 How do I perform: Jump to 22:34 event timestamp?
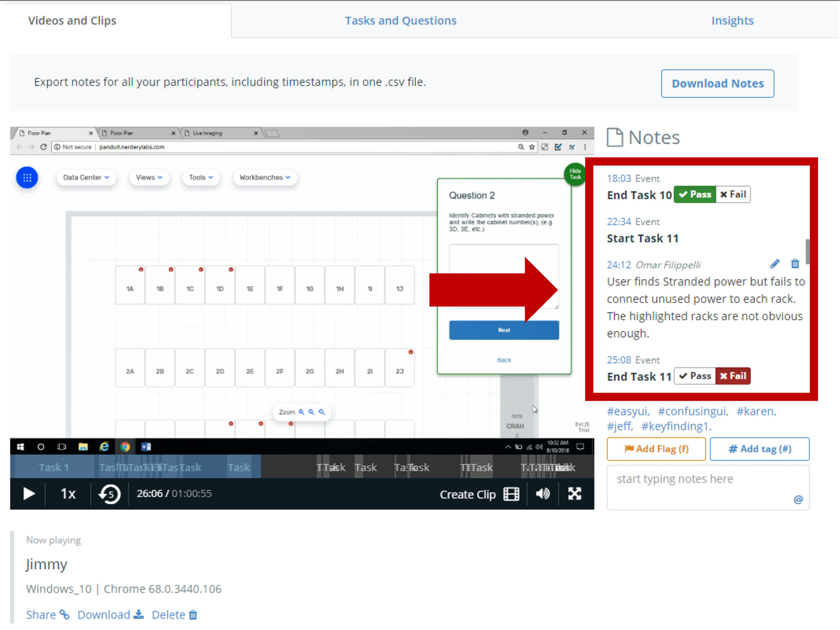tap(619, 222)
